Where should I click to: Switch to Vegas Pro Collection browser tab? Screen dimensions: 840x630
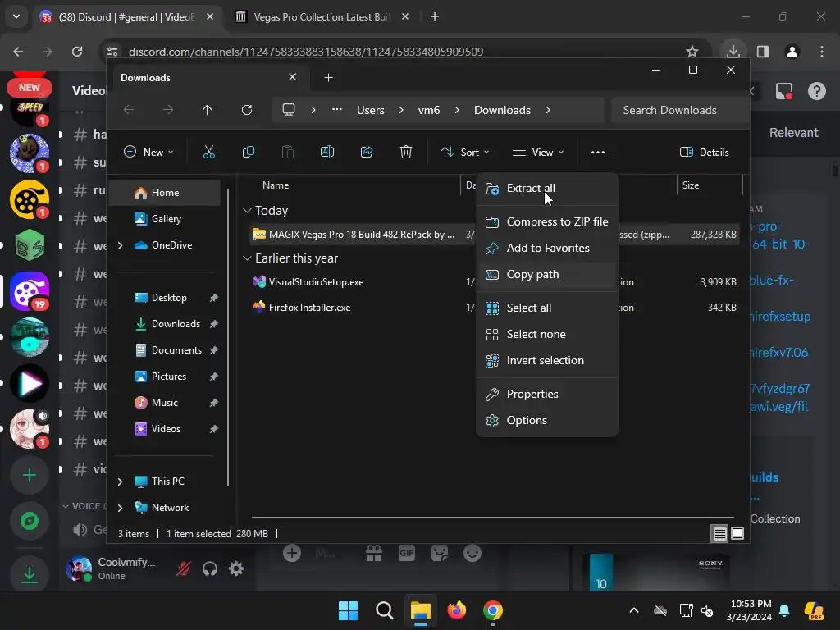[321, 17]
